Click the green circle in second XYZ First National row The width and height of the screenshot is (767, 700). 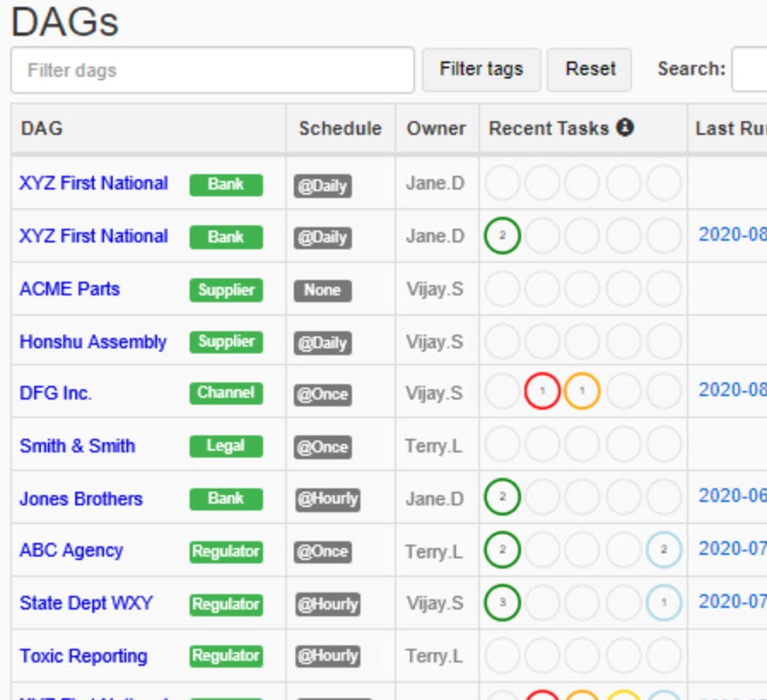point(502,236)
